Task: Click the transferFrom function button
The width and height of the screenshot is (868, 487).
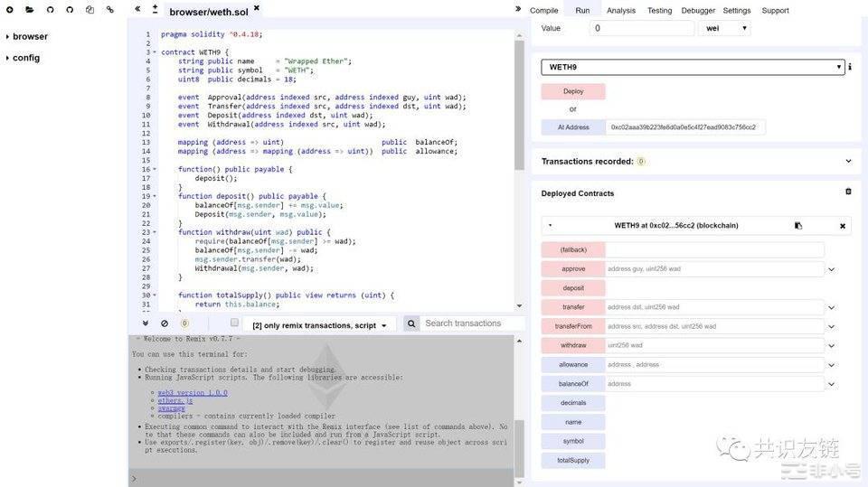Action: (x=573, y=326)
